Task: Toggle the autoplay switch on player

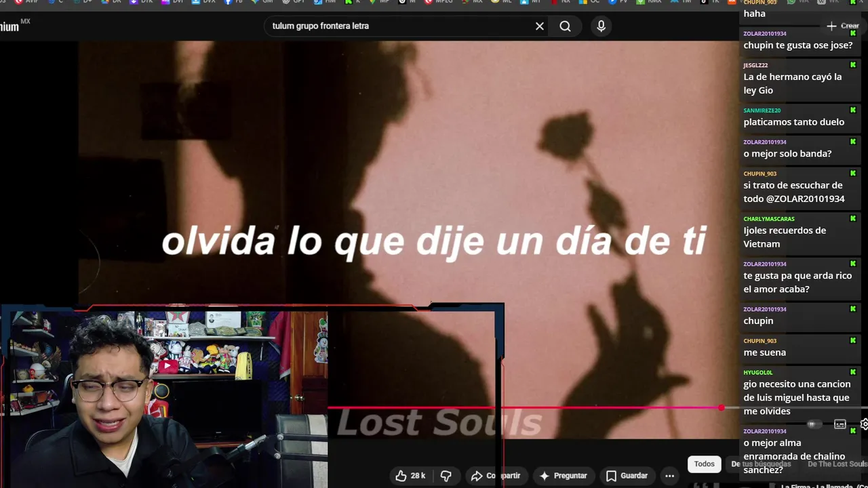Action: click(x=813, y=424)
